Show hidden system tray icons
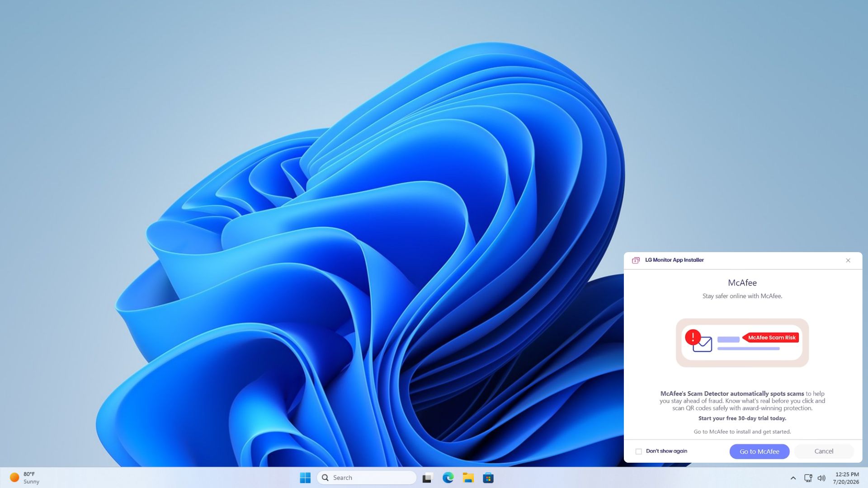 [793, 478]
